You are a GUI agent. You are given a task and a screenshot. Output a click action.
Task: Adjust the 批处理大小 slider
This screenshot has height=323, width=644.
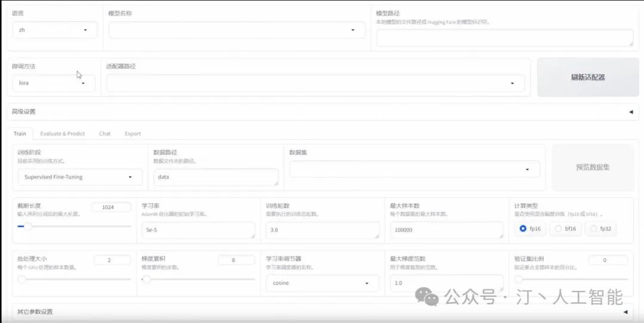[x=74, y=279]
